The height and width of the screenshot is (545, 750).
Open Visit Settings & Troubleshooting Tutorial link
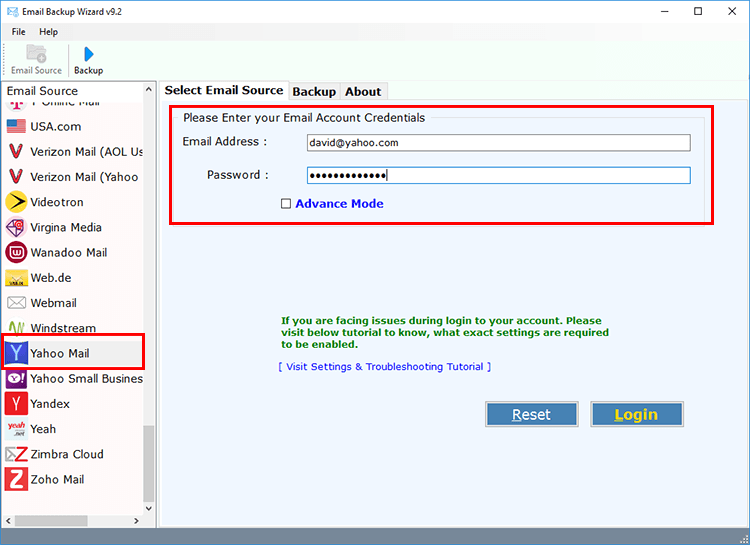(x=385, y=367)
